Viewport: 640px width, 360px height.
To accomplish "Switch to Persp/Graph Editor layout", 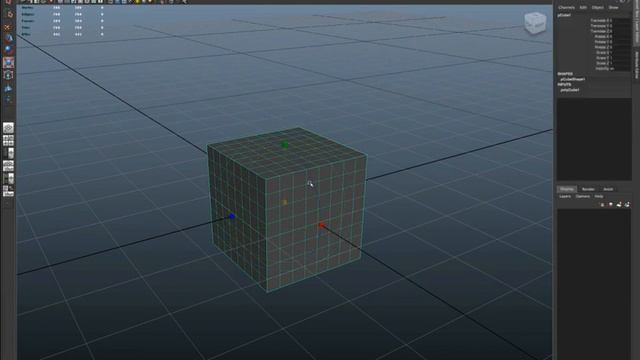I will (9, 166).
